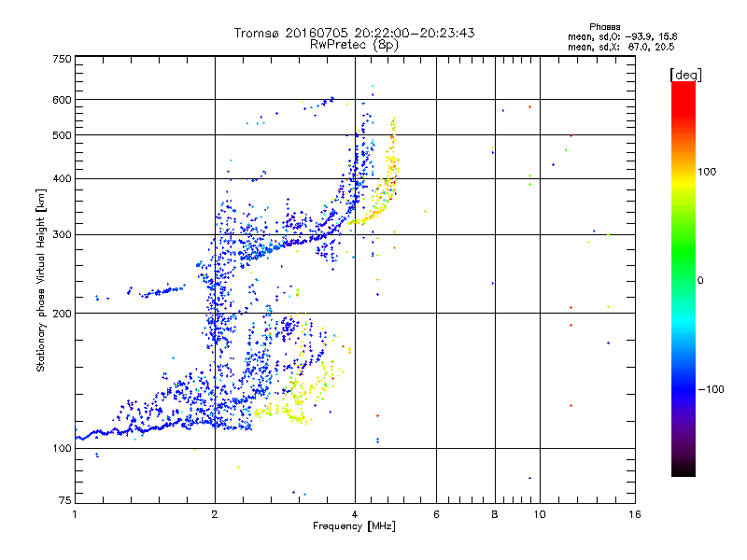Click the frequency axis tick label '6'

(x=436, y=514)
